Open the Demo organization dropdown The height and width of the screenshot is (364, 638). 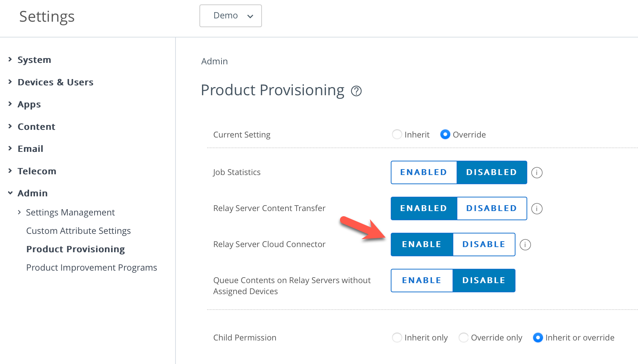231,16
